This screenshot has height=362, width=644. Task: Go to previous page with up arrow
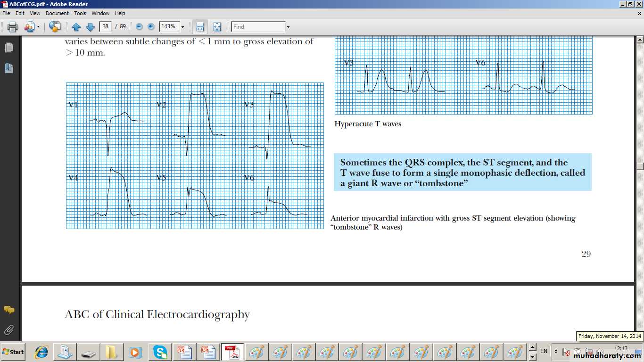[76, 27]
